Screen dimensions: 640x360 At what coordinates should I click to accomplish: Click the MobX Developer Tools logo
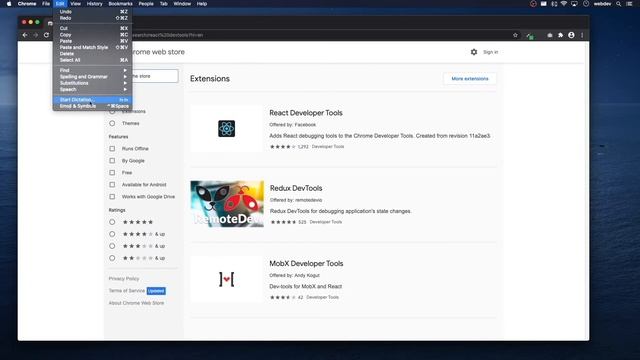coord(227,279)
